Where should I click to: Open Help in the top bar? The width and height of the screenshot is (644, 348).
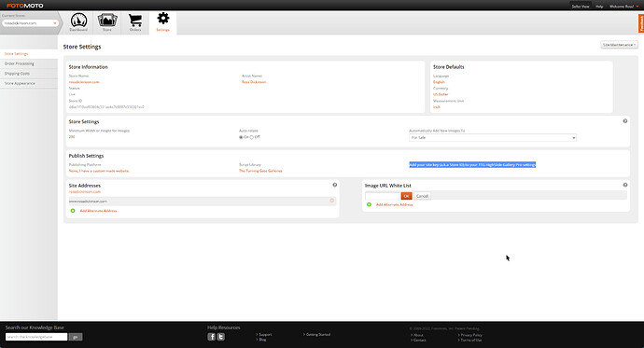pos(599,7)
